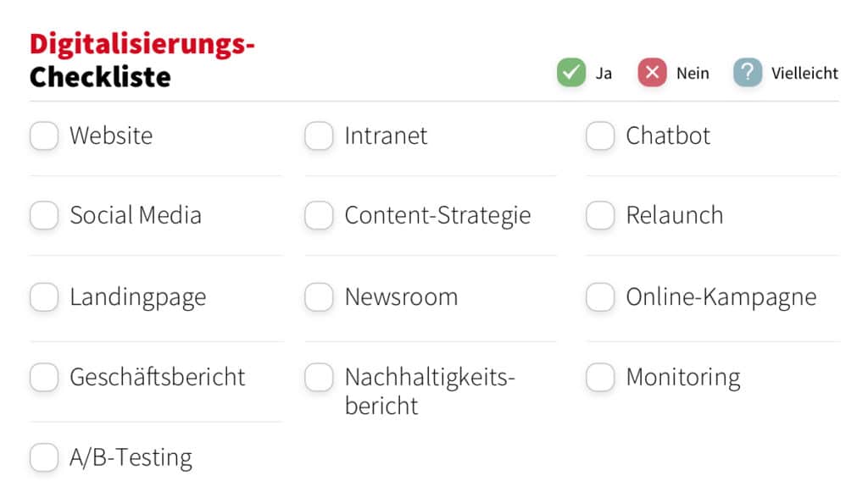Select the Content-Strategie checkbox
The width and height of the screenshot is (868, 498).
(319, 214)
